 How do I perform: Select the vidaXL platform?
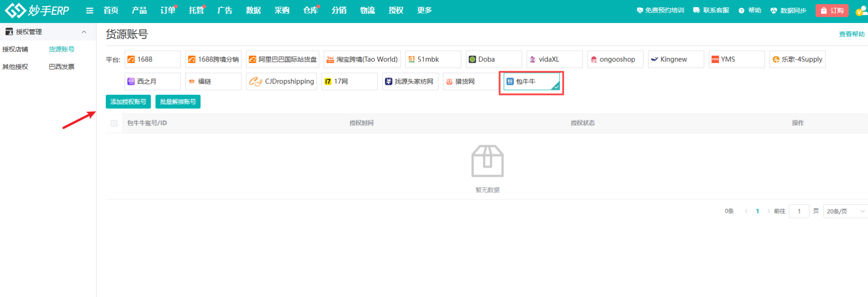click(554, 59)
